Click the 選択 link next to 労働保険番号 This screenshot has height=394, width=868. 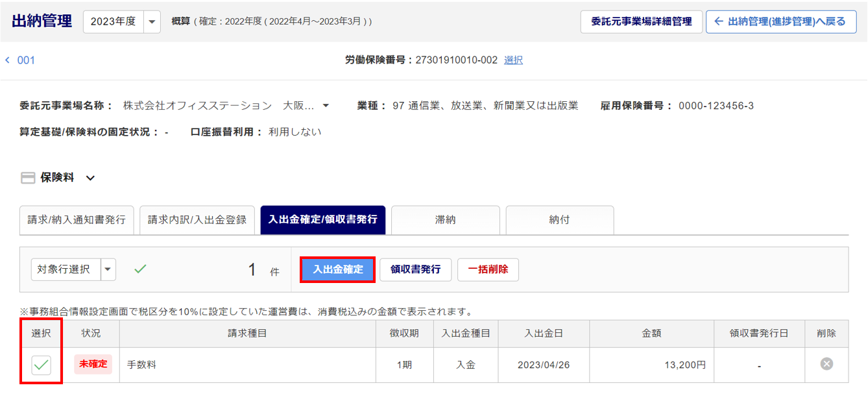pyautogui.click(x=513, y=60)
